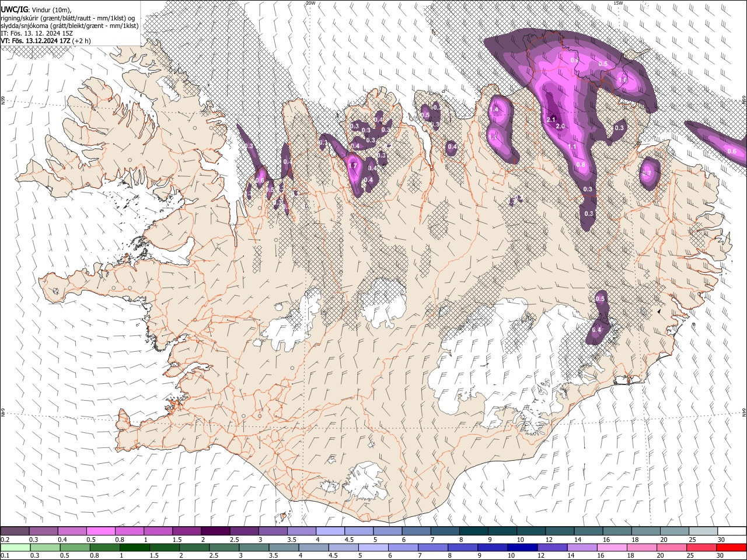Image resolution: width=747 pixels, height=560 pixels.
Task: Click the "4.5" label in lower legend
Action: point(333,556)
